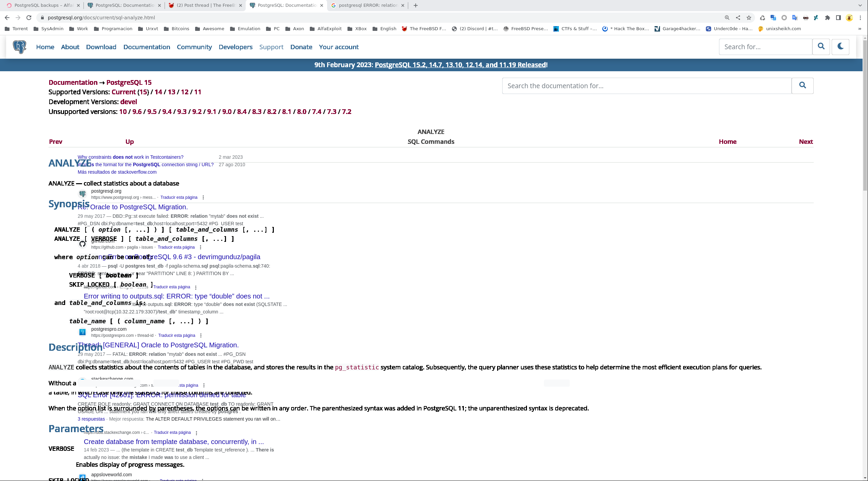The height and width of the screenshot is (481, 868).
Task: Switch to postgresql ERROR relation Google tab
Action: (367, 5)
